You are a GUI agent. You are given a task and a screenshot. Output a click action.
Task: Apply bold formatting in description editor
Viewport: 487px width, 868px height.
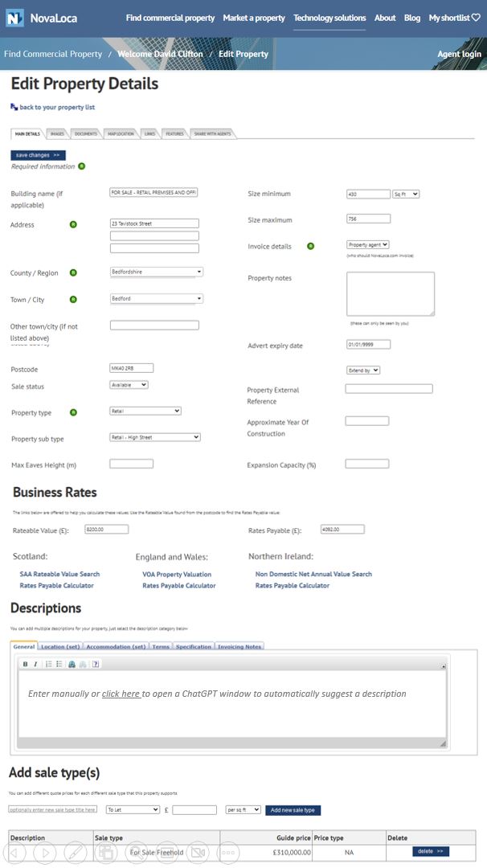[x=25, y=664]
